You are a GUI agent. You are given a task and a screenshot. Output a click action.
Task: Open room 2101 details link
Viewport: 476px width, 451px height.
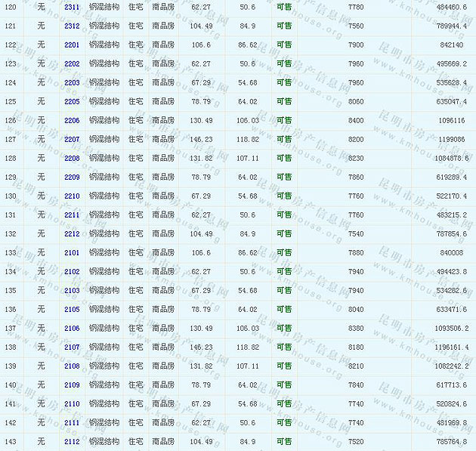tap(72, 252)
